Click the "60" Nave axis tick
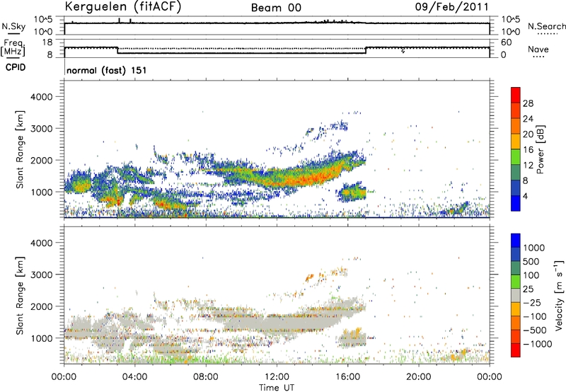566x392 pixels. point(507,42)
